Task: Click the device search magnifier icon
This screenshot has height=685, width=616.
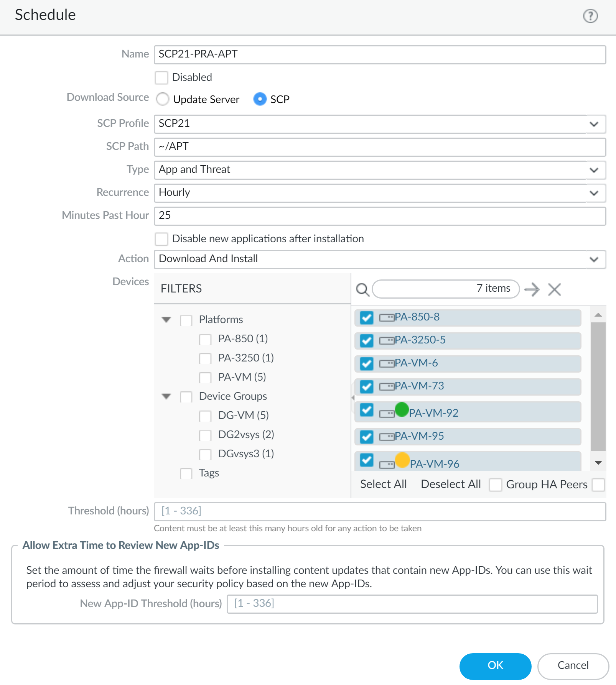Action: 362,289
